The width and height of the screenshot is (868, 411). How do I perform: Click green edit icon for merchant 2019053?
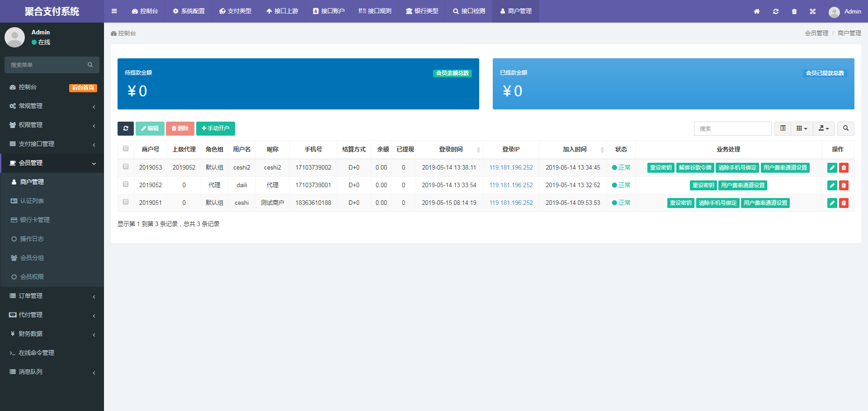[x=832, y=168]
